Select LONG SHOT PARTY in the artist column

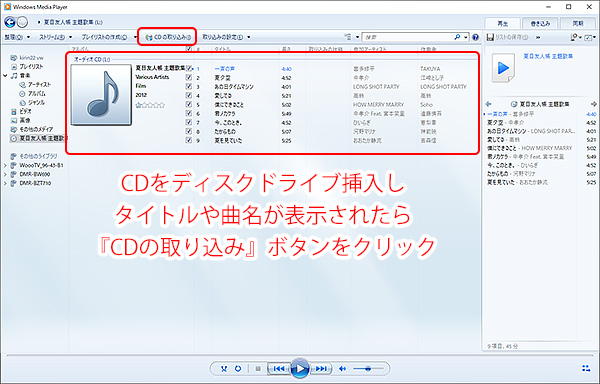pos(376,87)
